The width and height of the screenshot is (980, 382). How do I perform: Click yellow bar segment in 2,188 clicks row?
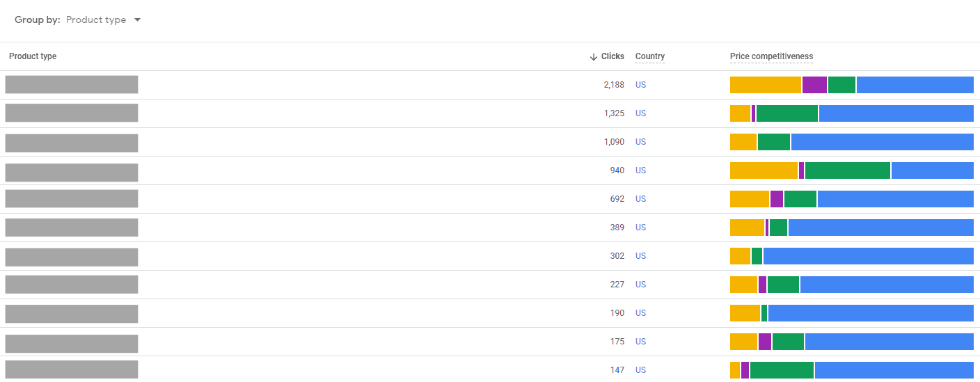(765, 85)
